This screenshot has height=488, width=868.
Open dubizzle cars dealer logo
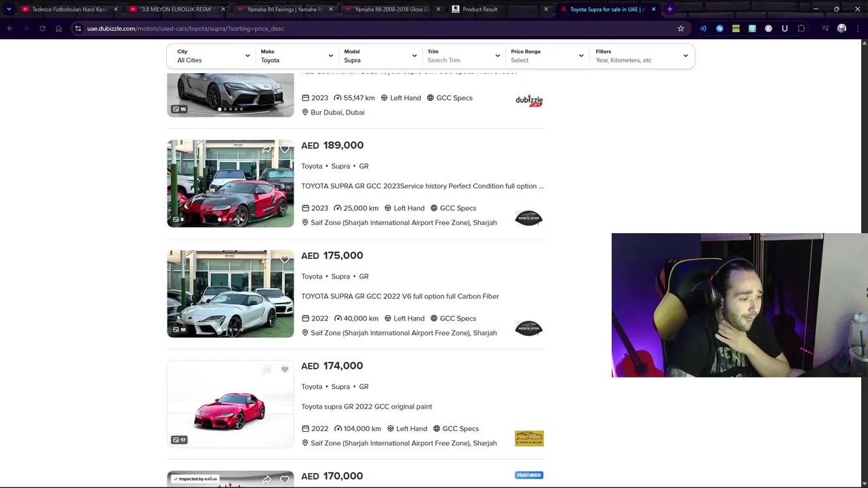(x=529, y=101)
